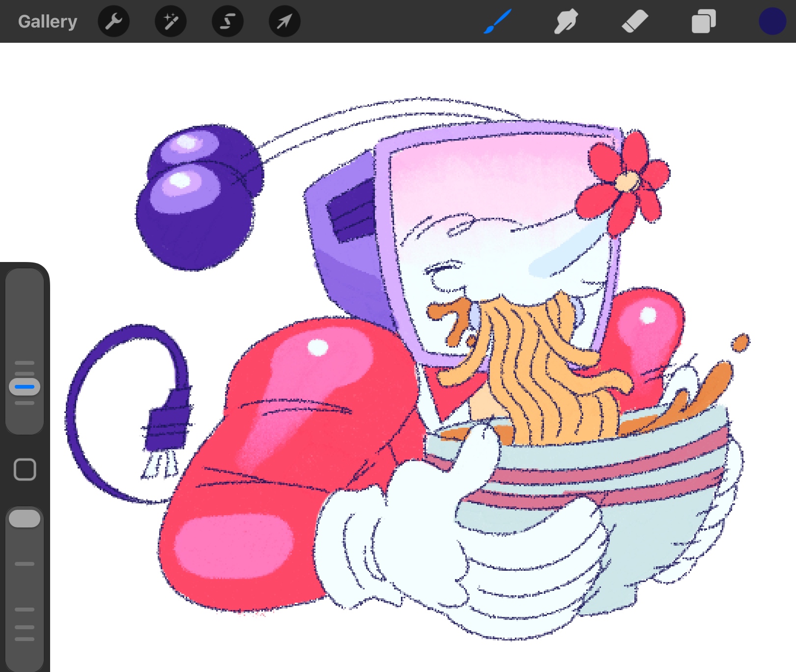
Task: Click the brush size slider handle
Action: coord(25,387)
